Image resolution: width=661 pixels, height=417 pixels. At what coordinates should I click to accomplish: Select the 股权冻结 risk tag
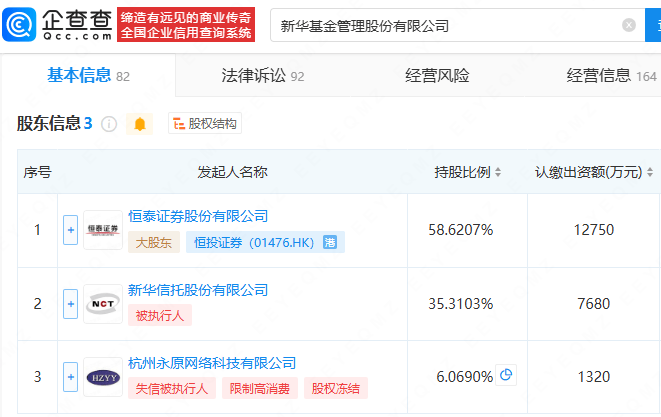[336, 388]
